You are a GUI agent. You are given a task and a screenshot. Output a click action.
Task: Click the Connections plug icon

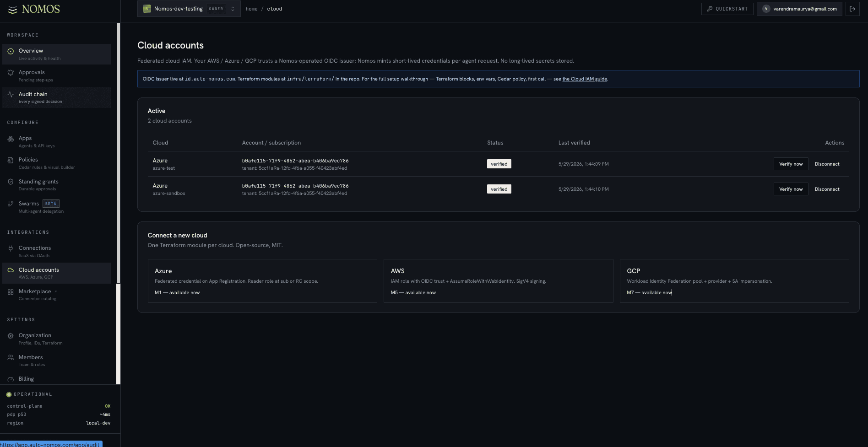click(11, 248)
